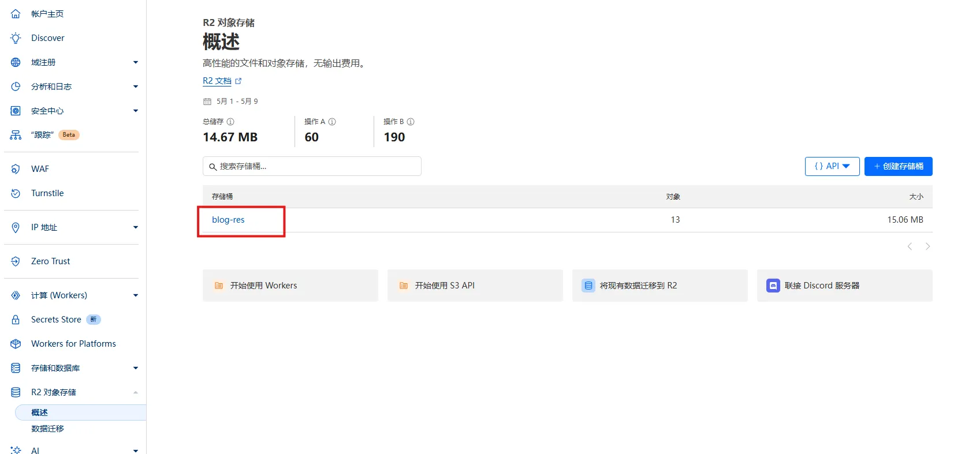Click the pie chart icon for 分析和日志
980x454 pixels.
tap(16, 87)
